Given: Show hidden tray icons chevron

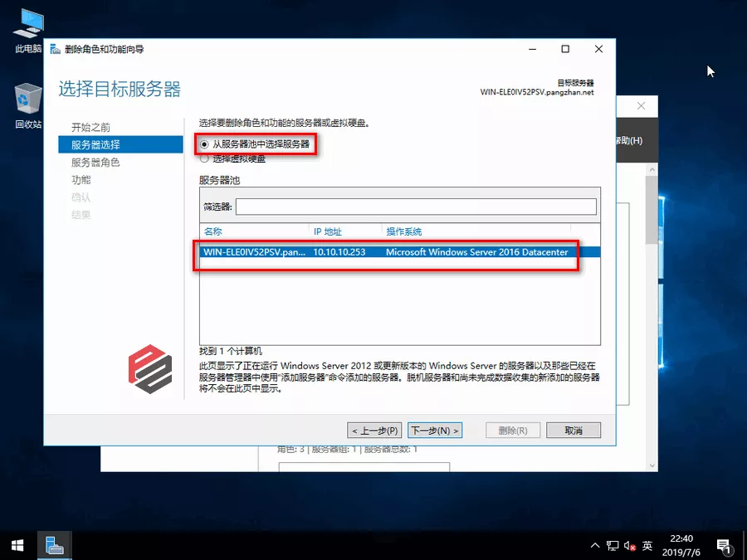Looking at the screenshot, I should pos(594,546).
